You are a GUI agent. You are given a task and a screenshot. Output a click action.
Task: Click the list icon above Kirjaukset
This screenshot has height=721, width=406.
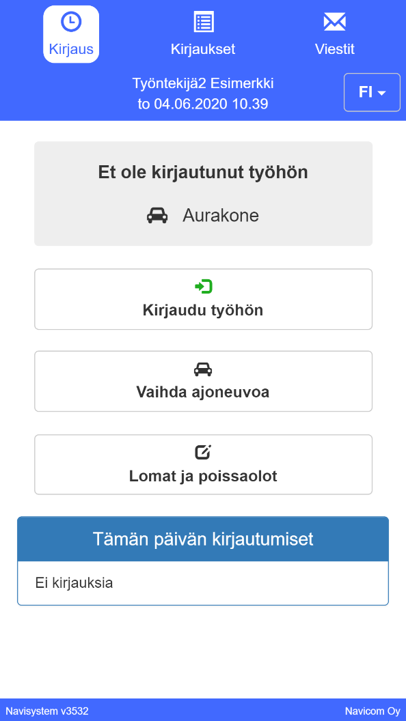(203, 22)
